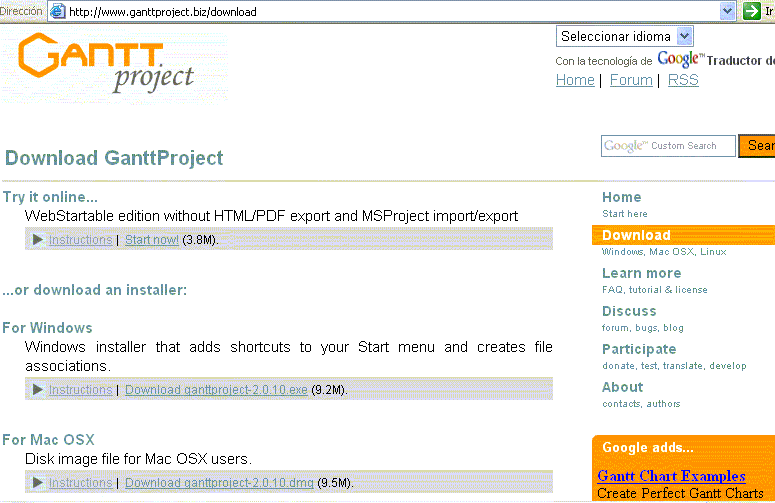Click the 'Windows, Mac OSX, Linux' subtitle

click(x=664, y=252)
